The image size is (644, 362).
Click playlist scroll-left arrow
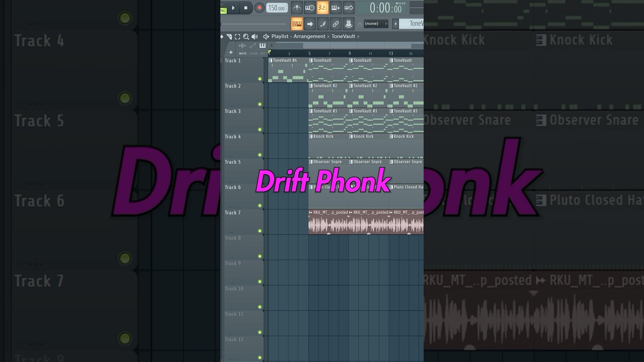(x=272, y=45)
